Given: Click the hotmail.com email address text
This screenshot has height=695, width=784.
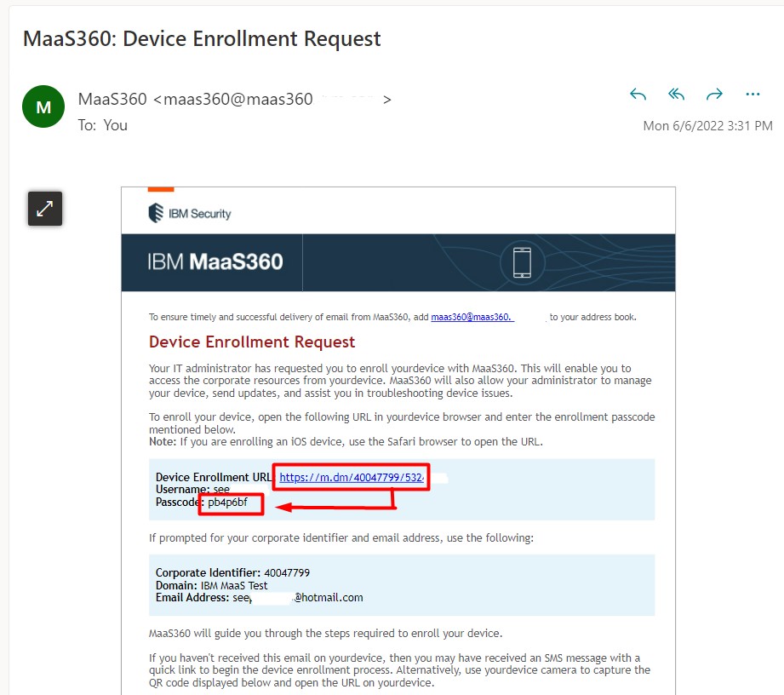Looking at the screenshot, I should pyautogui.click(x=298, y=597).
